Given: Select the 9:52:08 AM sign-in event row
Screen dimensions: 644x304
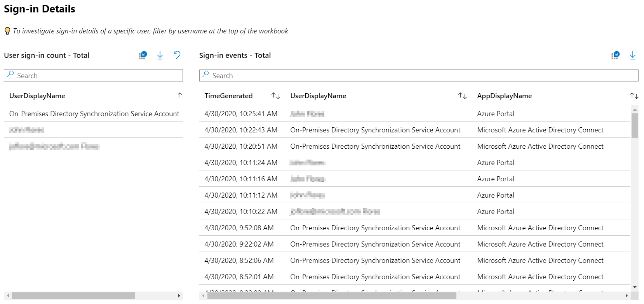Looking at the screenshot, I should tap(414, 228).
